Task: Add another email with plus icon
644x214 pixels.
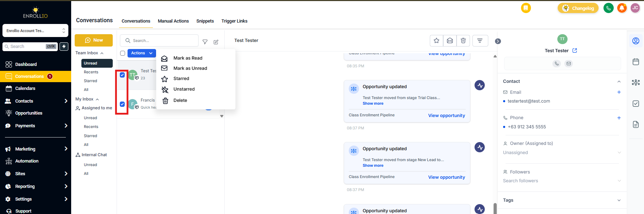Action: pyautogui.click(x=619, y=92)
